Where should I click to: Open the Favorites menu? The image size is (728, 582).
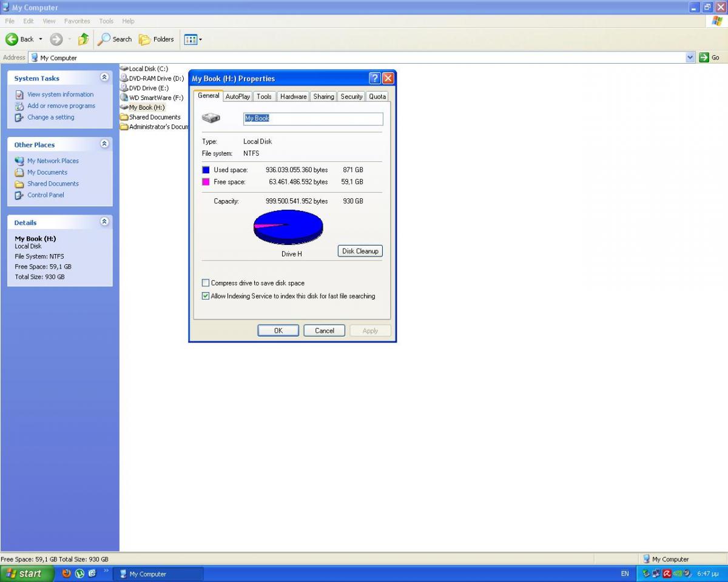coord(77,21)
